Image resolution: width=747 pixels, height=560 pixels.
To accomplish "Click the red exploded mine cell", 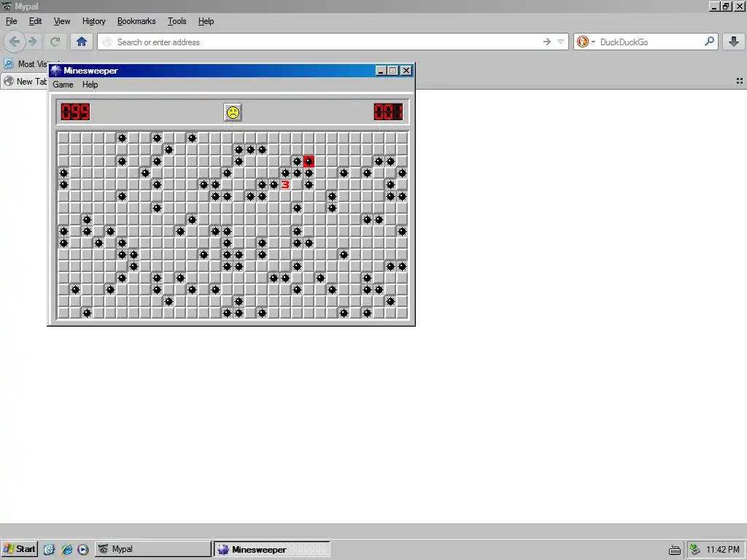I will tap(309, 161).
